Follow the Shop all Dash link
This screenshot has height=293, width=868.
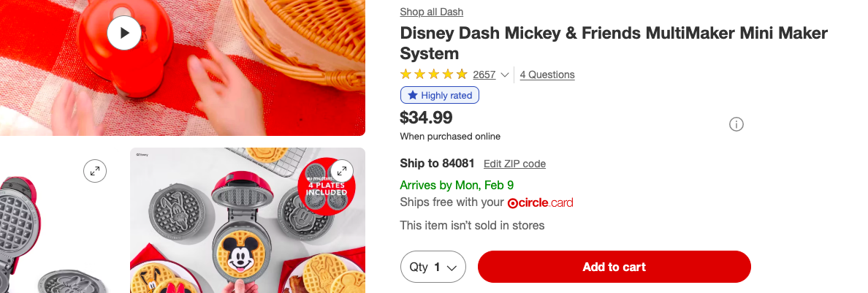pyautogui.click(x=431, y=12)
